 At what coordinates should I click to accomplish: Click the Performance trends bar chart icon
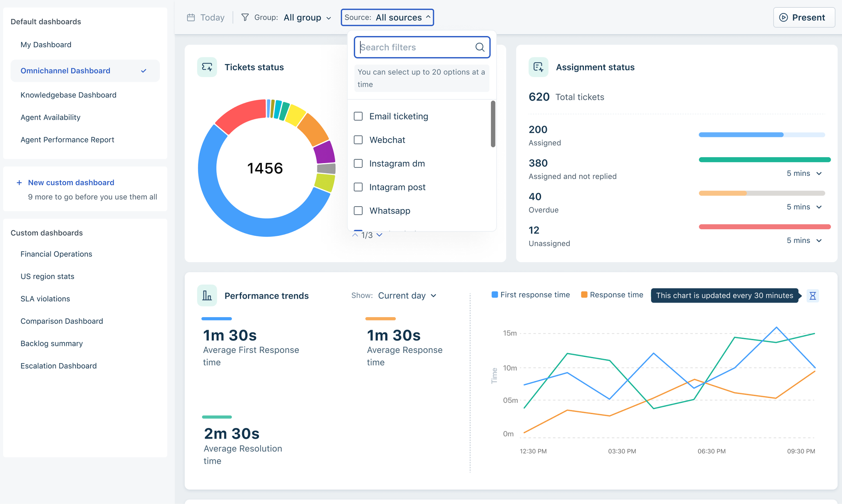(207, 296)
